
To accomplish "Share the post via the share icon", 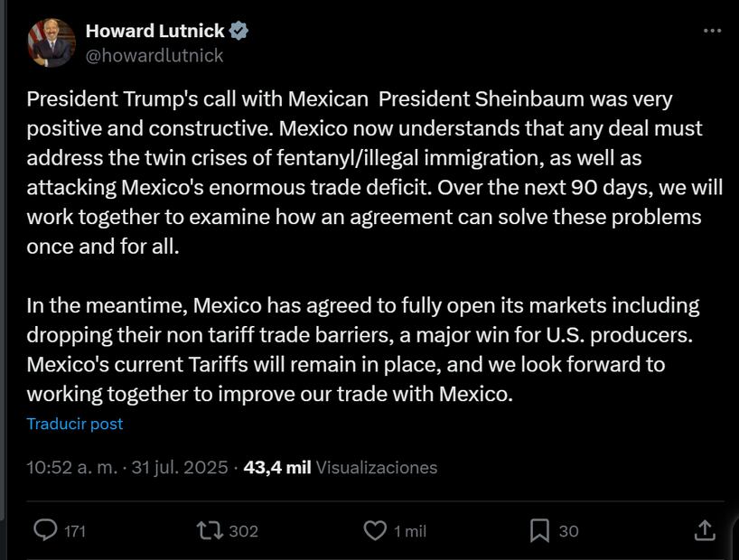I will pyautogui.click(x=705, y=530).
